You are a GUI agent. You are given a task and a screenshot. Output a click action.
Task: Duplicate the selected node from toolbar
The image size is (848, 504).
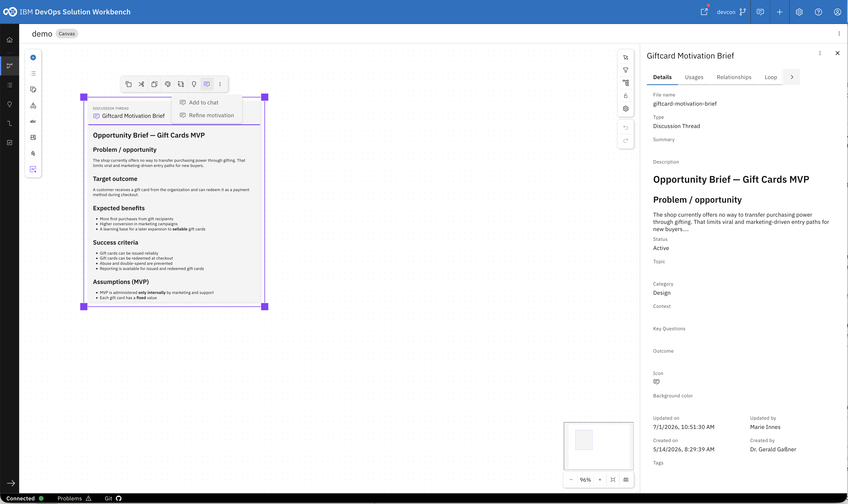pos(155,84)
